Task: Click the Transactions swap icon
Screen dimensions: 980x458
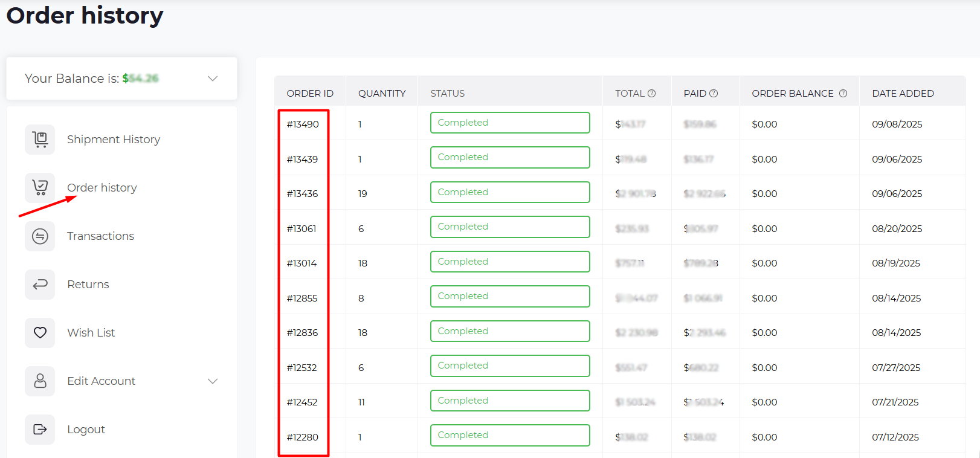Action: pyautogui.click(x=40, y=236)
